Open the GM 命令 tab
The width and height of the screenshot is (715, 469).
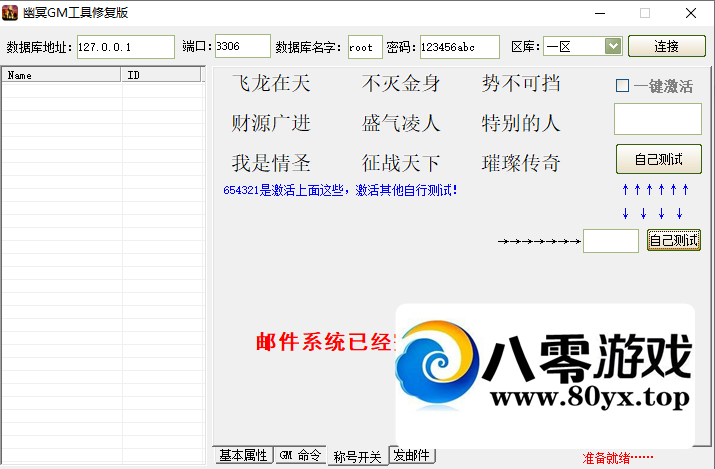tap(300, 456)
